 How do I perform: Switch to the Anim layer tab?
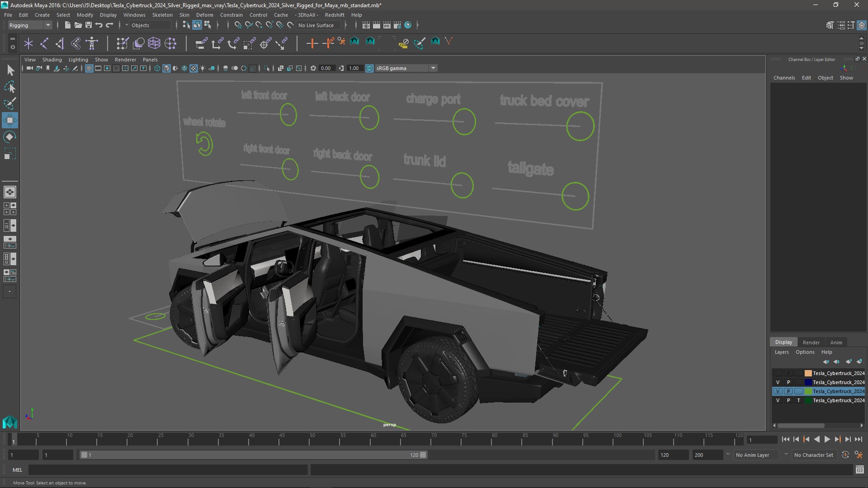[x=836, y=343]
